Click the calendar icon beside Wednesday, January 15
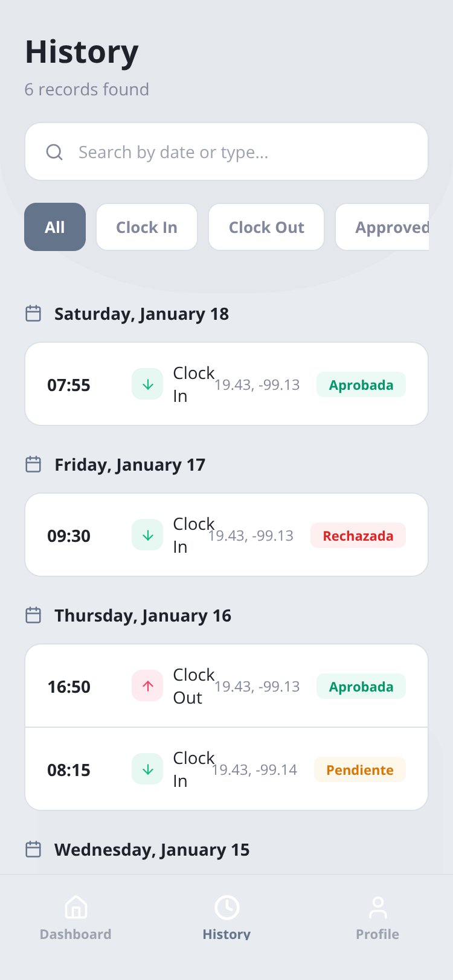The height and width of the screenshot is (980, 453). [x=33, y=850]
